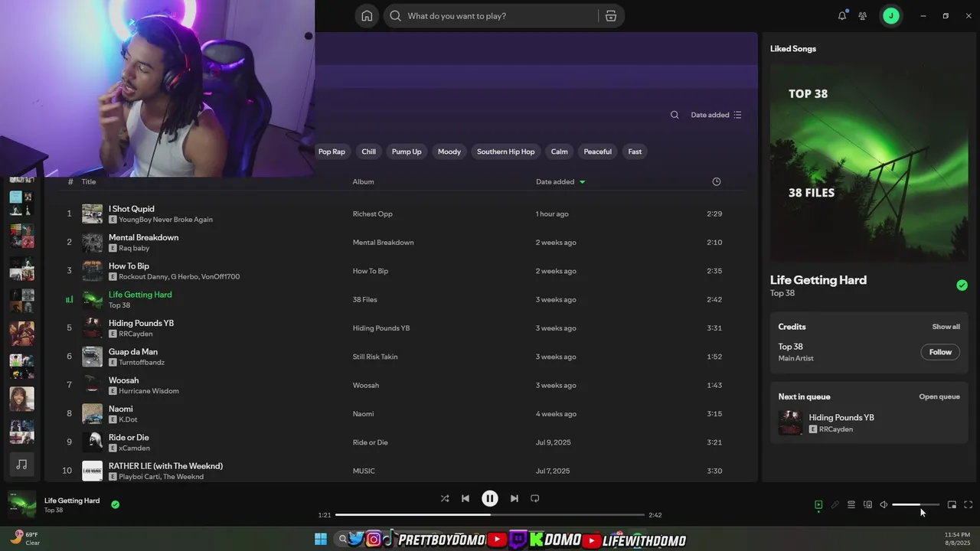
Task: Sort by the Date added column header
Action: point(560,182)
